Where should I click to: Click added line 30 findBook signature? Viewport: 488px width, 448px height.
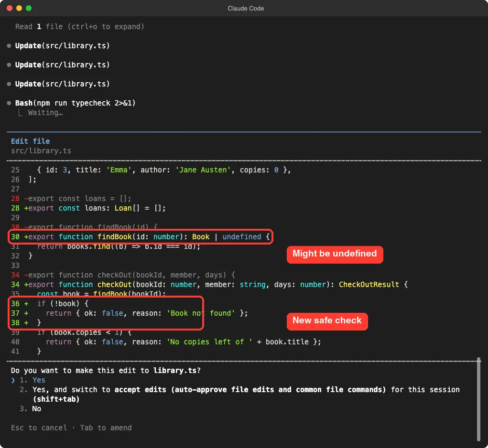point(141,236)
